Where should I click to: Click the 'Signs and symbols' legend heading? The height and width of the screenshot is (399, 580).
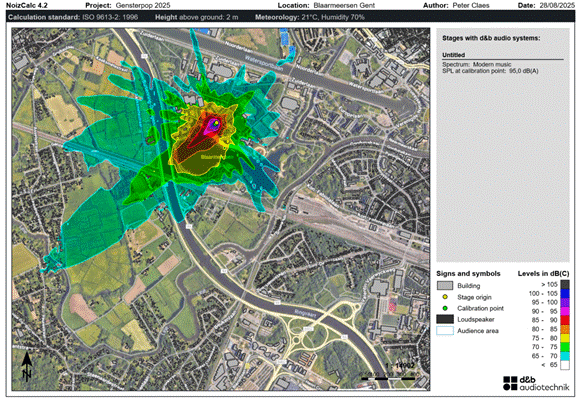click(468, 274)
